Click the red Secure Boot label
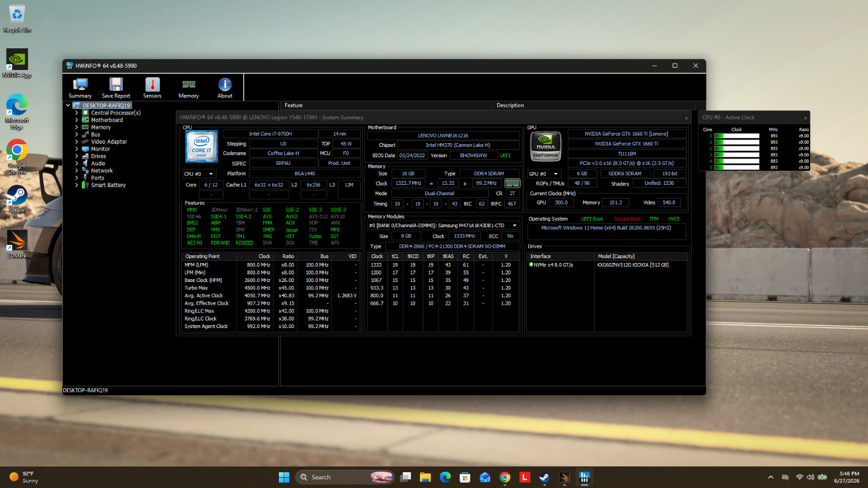This screenshot has width=868, height=488. 627,219
